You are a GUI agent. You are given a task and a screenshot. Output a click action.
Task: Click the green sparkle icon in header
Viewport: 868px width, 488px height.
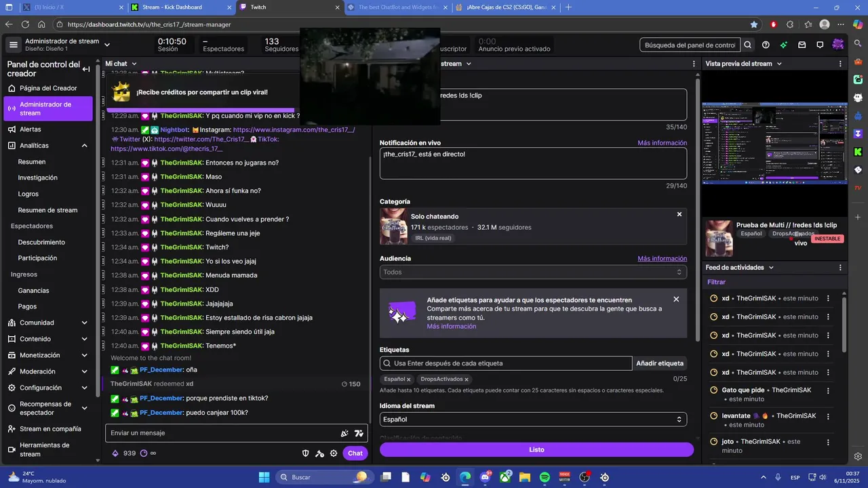click(784, 45)
